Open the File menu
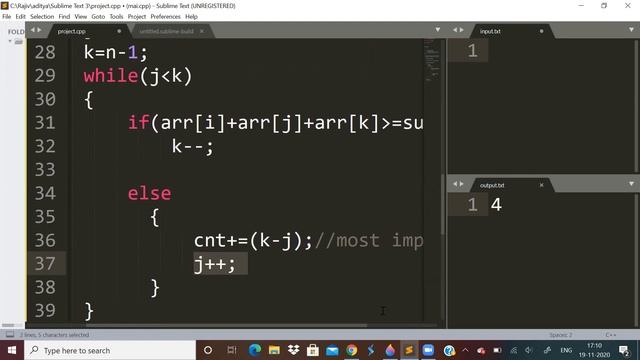The image size is (640, 360). click(7, 17)
